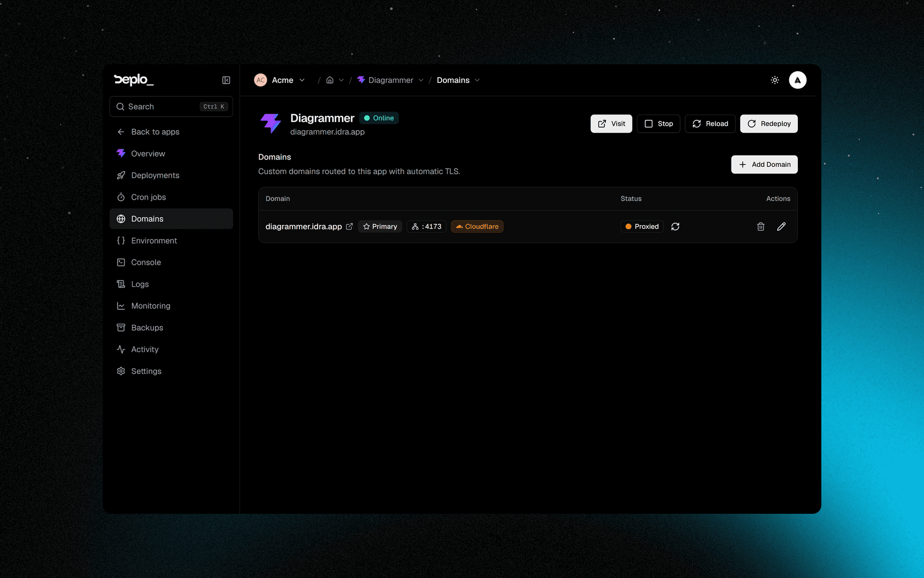924x578 pixels.
Task: Open diagrammer.idra.app external link icon
Action: point(349,226)
